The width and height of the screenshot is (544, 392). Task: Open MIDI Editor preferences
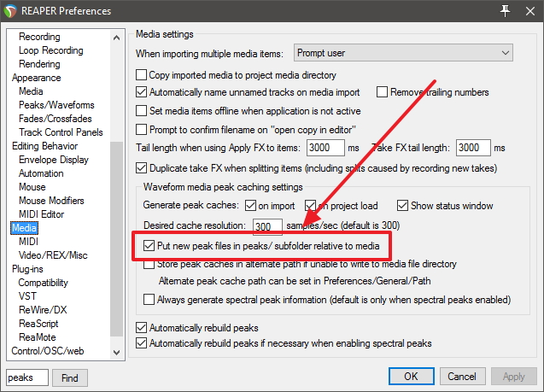[x=42, y=214]
